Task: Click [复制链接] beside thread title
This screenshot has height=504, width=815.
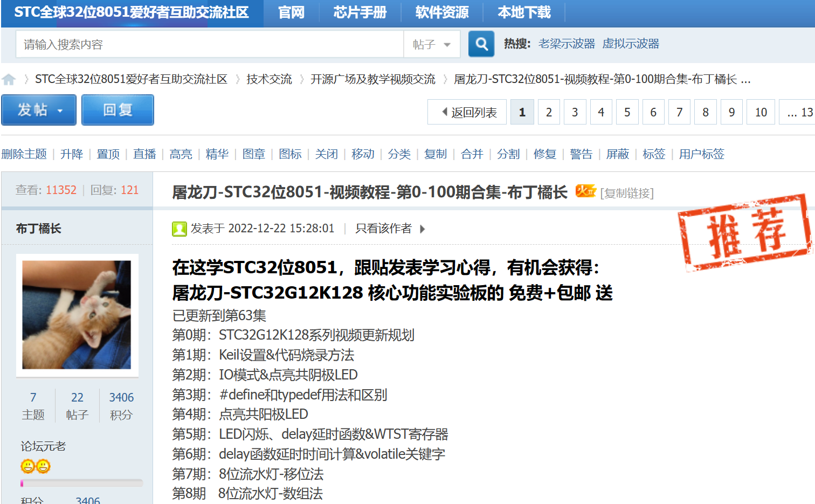Action: 627,193
